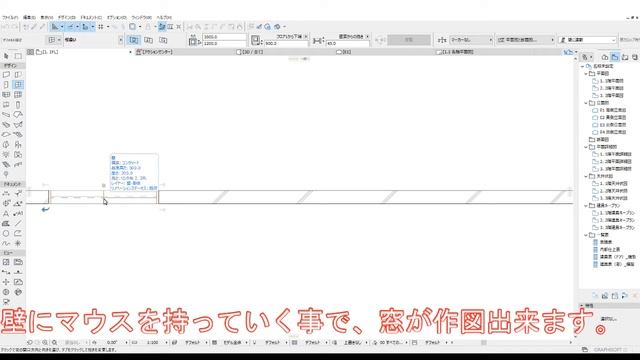
Task: Select the Fill tool in the toolbox
Action: (x=6, y=223)
